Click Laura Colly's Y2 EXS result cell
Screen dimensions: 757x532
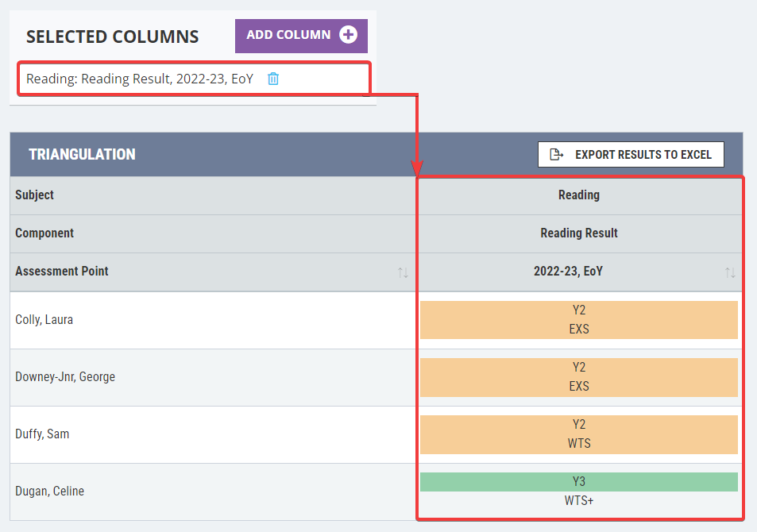578,320
